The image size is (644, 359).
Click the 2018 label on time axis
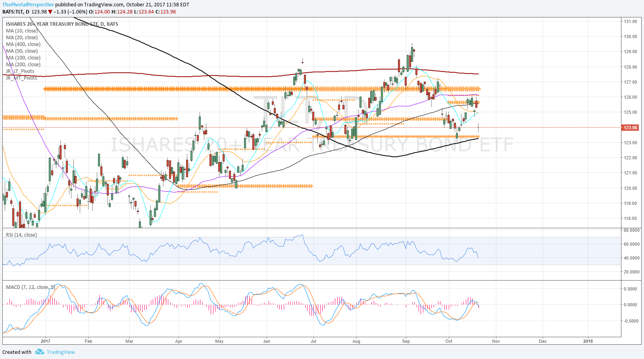[588, 341]
